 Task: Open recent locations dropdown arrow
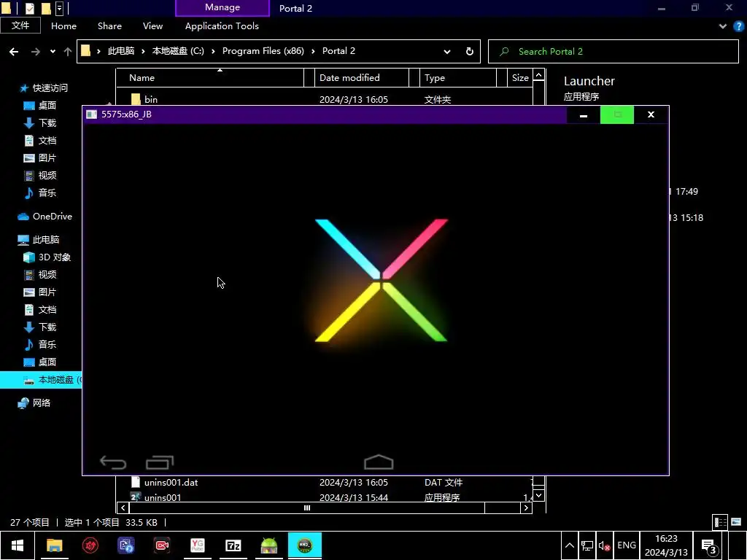click(53, 52)
